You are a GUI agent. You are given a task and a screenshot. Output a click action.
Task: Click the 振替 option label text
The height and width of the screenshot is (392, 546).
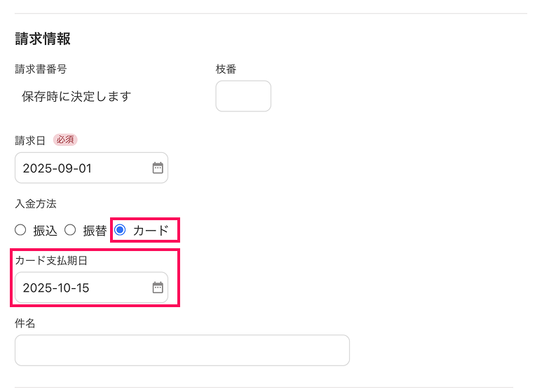95,231
